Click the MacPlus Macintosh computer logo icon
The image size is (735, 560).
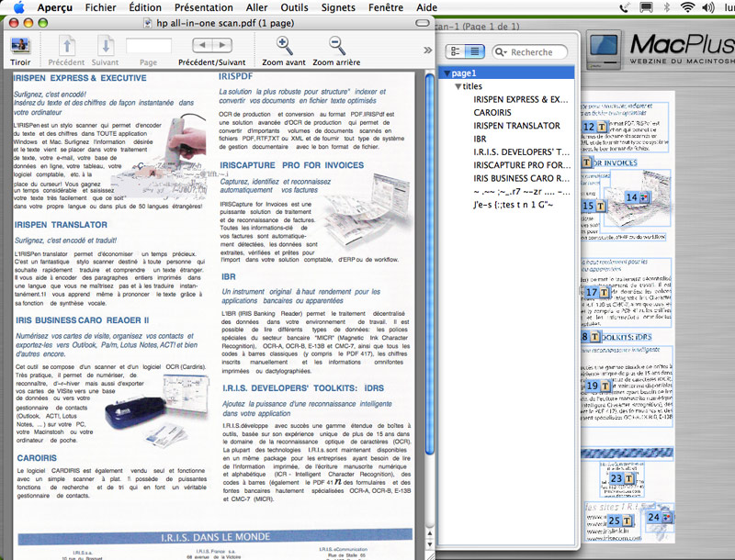click(604, 50)
